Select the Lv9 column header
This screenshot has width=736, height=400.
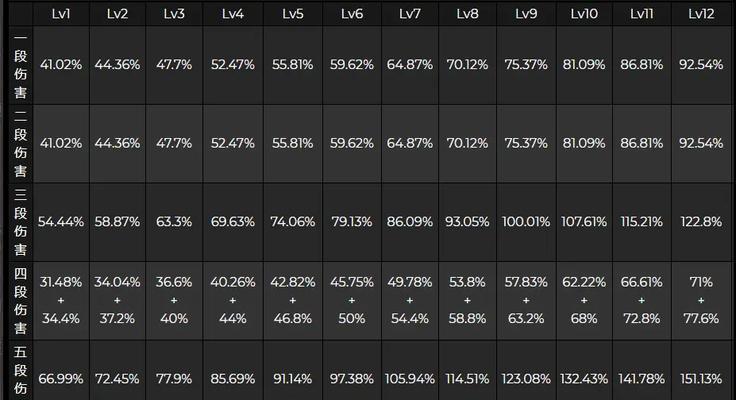[x=525, y=14]
